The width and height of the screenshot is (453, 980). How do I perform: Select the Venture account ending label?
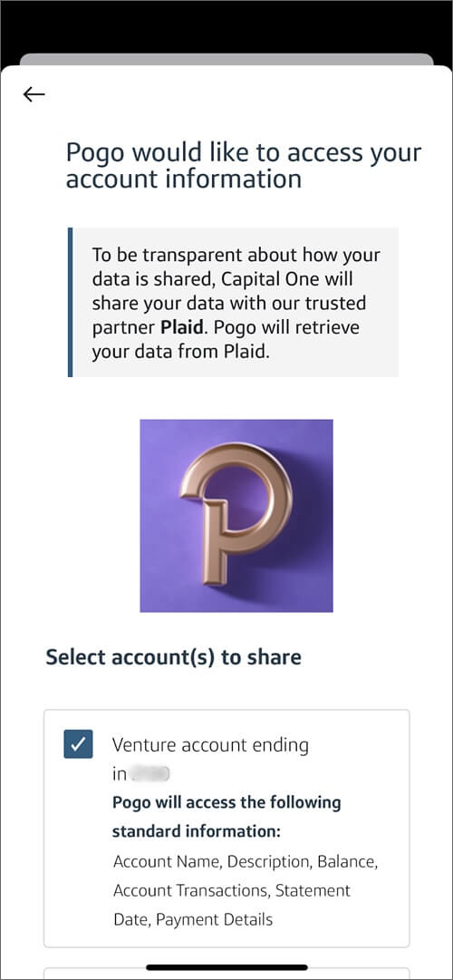210,745
